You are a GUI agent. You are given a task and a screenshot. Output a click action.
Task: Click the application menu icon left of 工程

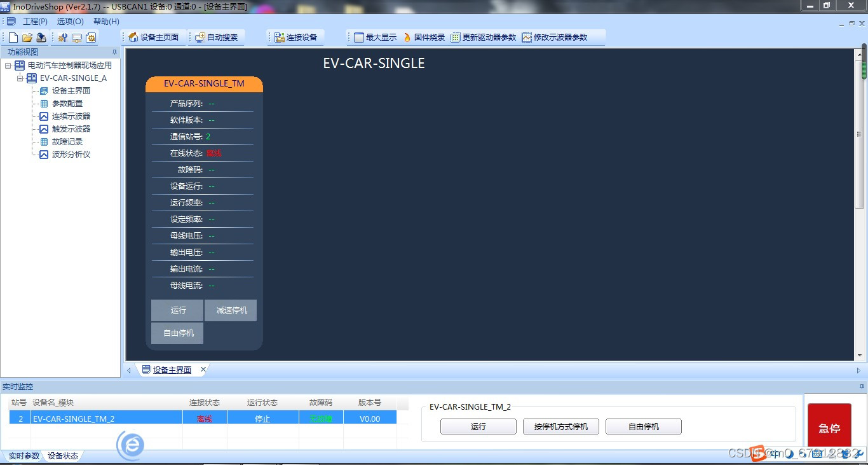click(11, 22)
